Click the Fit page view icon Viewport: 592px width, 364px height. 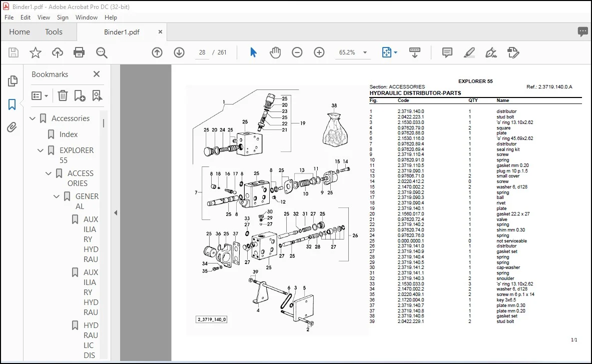pyautogui.click(x=387, y=52)
